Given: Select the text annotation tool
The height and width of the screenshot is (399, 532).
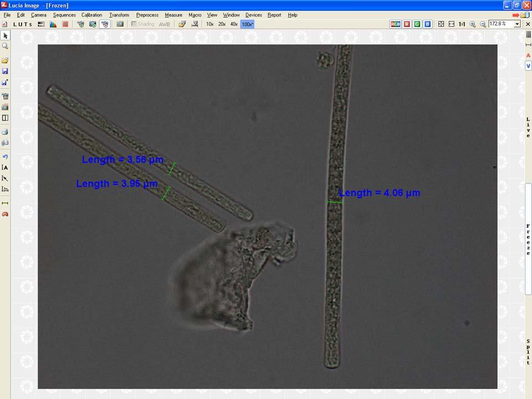Looking at the screenshot, I should 5,167.
